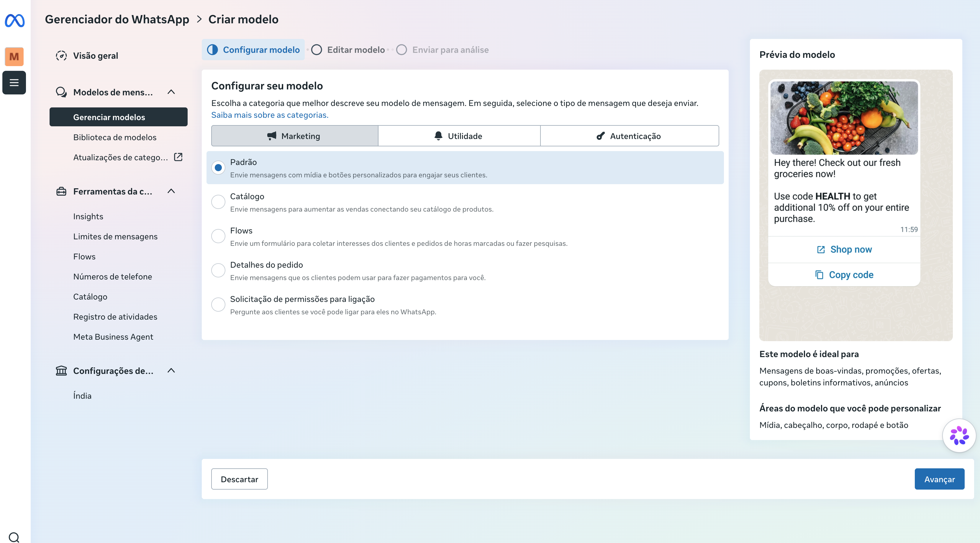Select the Detalhes do pedido radio button
This screenshot has width=980, height=543.
click(218, 271)
